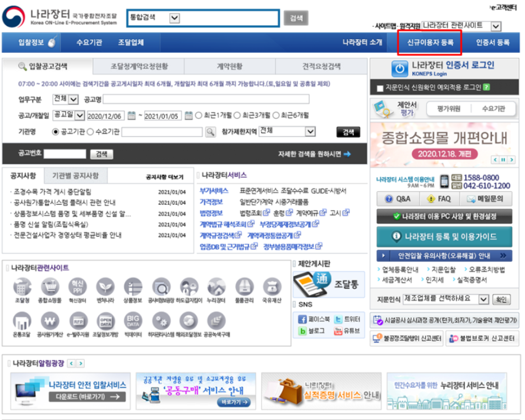
Task: Open the Q&A button
Action: [x=398, y=199]
